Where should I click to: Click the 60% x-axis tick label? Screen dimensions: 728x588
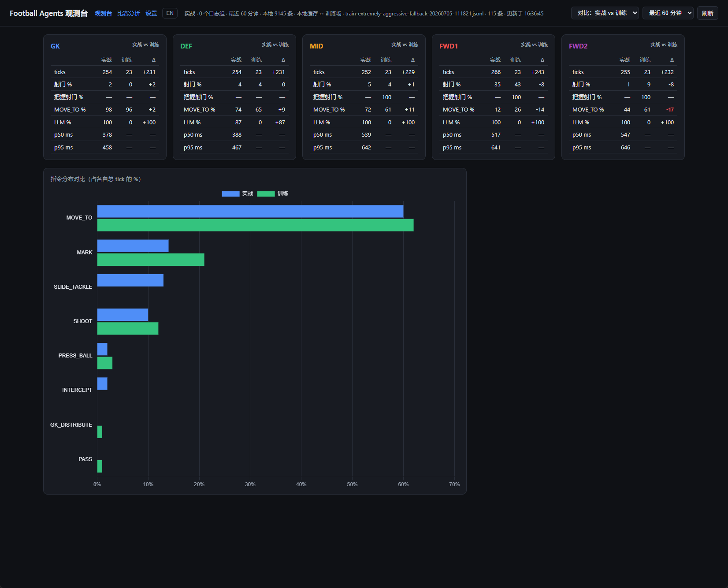point(403,484)
